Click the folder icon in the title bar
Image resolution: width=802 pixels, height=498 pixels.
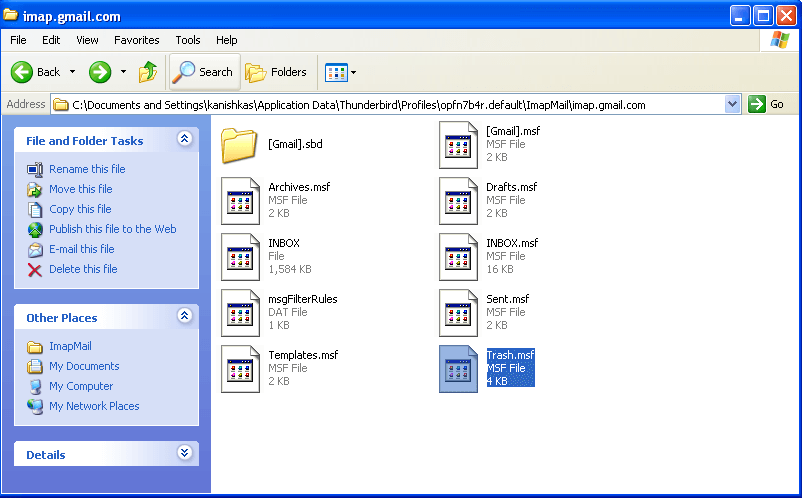[x=11, y=15]
